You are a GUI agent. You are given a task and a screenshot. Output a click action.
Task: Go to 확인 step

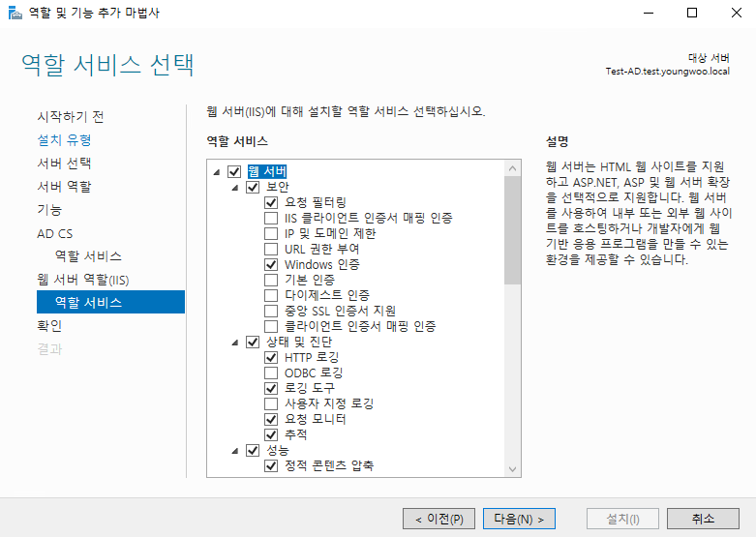point(49,326)
